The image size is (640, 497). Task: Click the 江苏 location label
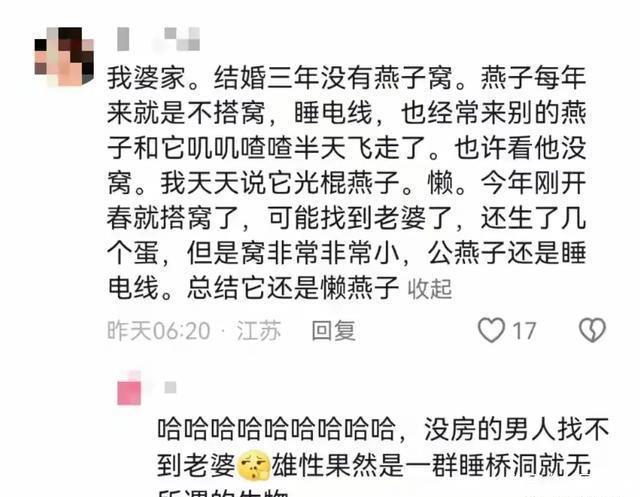coord(259,331)
